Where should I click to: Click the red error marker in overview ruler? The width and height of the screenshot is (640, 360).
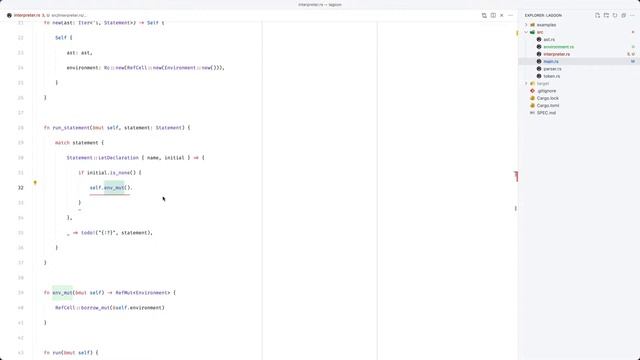click(516, 176)
